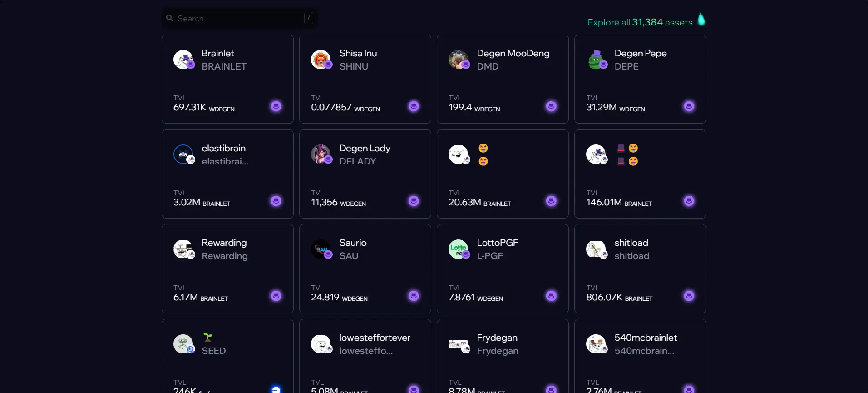
Task: Click the Saurio SAU token logo
Action: (321, 249)
